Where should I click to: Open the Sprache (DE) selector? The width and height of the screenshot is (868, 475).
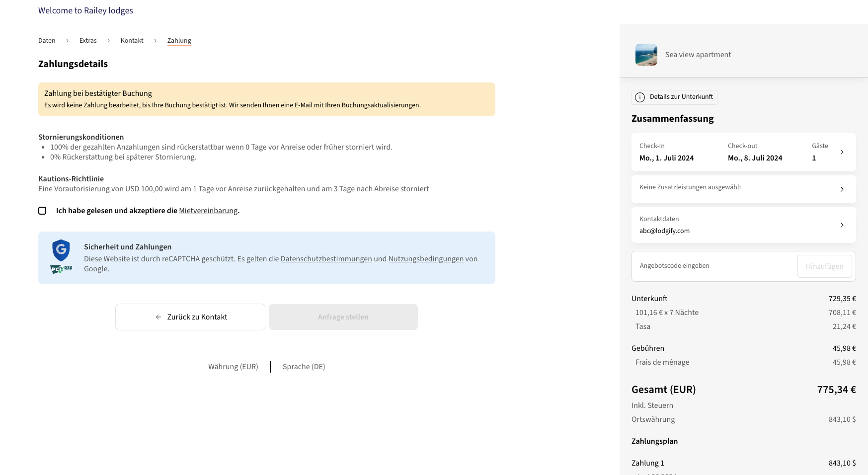coord(304,367)
